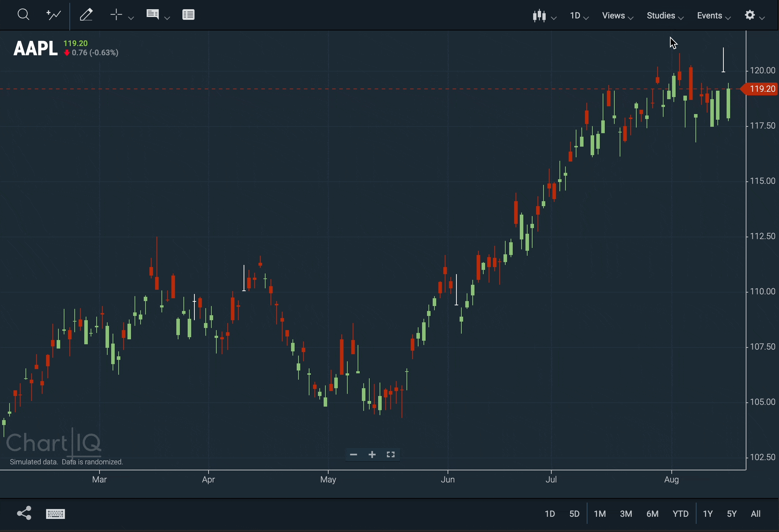The width and height of the screenshot is (779, 532).
Task: Open the Events menu
Action: click(x=714, y=16)
